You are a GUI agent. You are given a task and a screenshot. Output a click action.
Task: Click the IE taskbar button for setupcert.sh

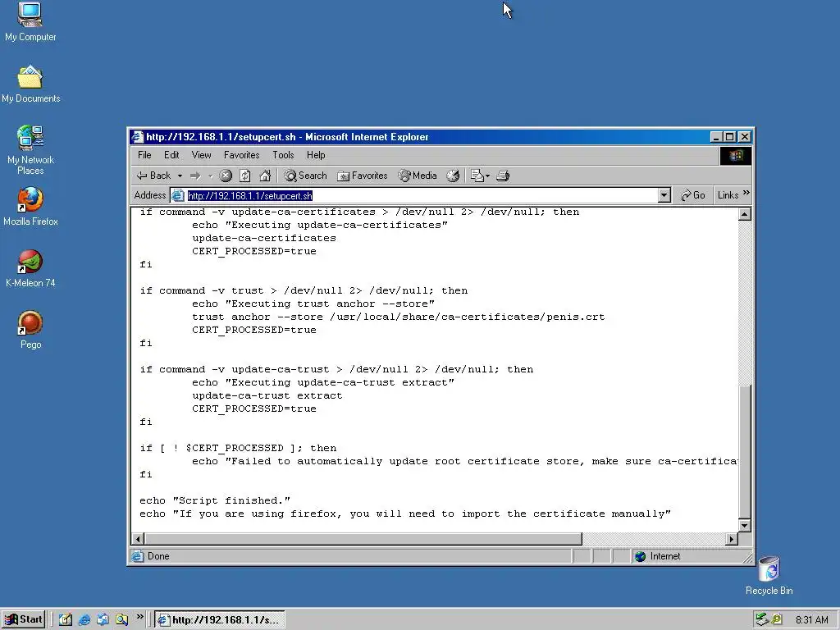220,620
